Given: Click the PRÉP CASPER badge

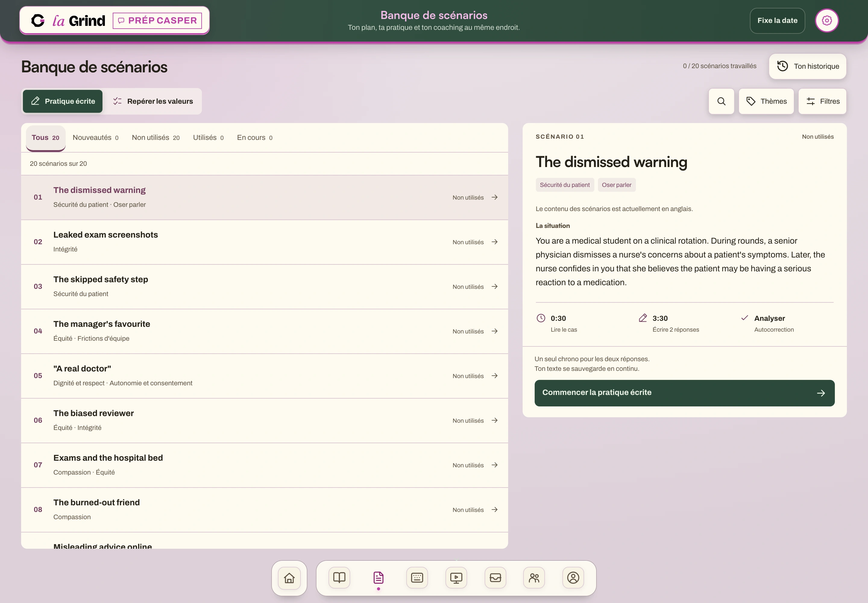Looking at the screenshot, I should [157, 21].
